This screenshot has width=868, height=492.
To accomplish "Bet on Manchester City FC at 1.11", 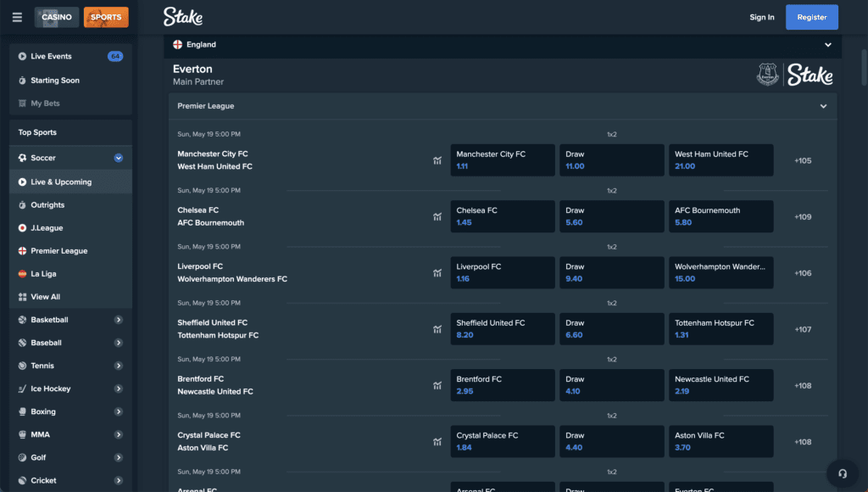I will [x=503, y=160].
